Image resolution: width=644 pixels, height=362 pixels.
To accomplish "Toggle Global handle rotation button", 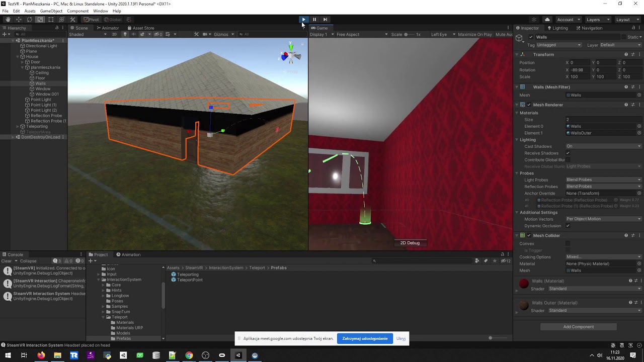I will pyautogui.click(x=113, y=20).
